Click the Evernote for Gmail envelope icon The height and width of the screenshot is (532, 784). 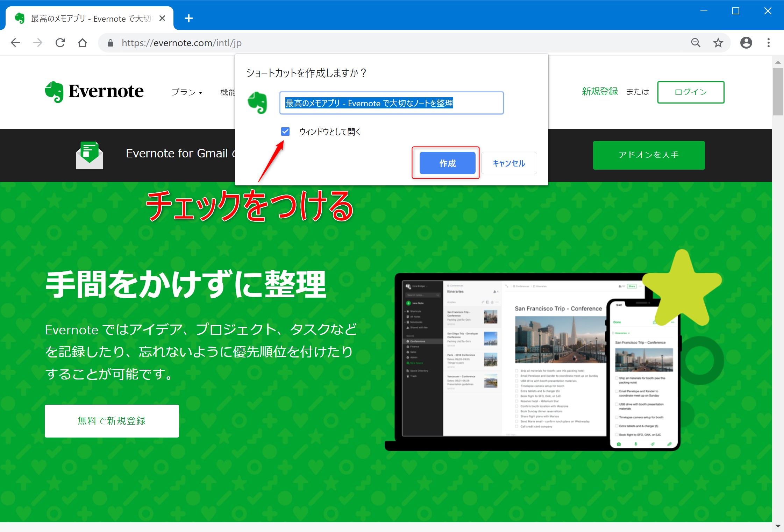(90, 155)
